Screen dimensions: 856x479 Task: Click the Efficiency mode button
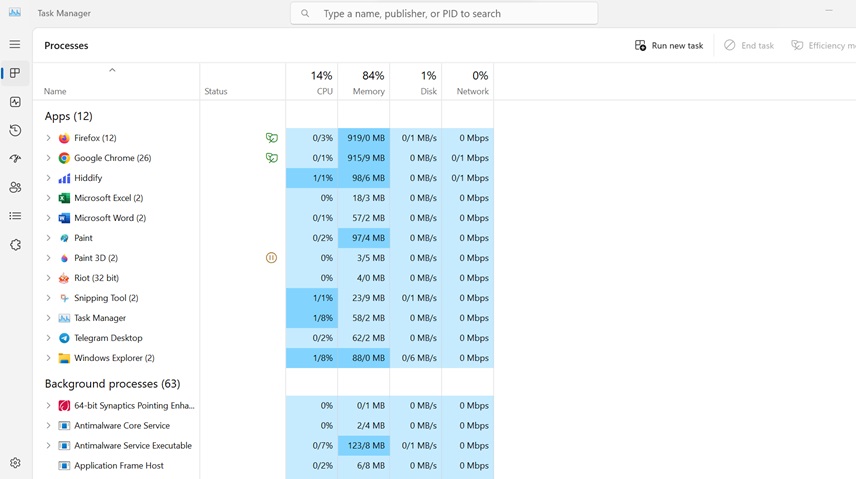point(823,45)
